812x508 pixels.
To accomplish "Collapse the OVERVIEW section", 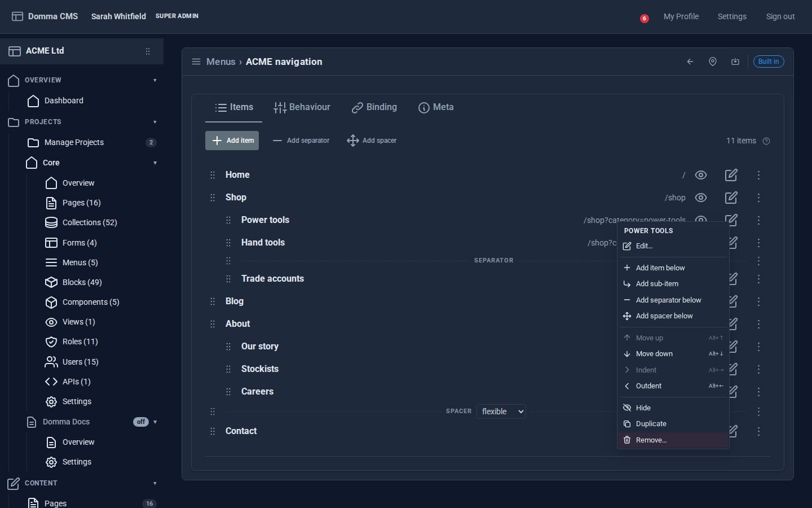I will [x=155, y=80].
